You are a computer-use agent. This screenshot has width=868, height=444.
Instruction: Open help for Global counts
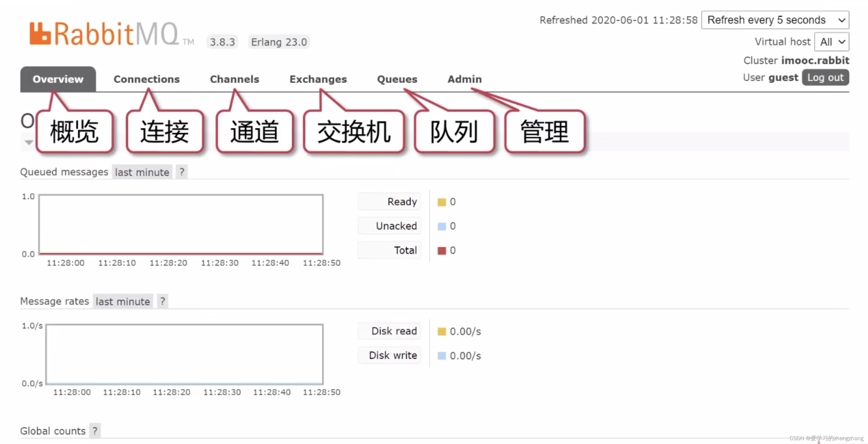pyautogui.click(x=95, y=431)
